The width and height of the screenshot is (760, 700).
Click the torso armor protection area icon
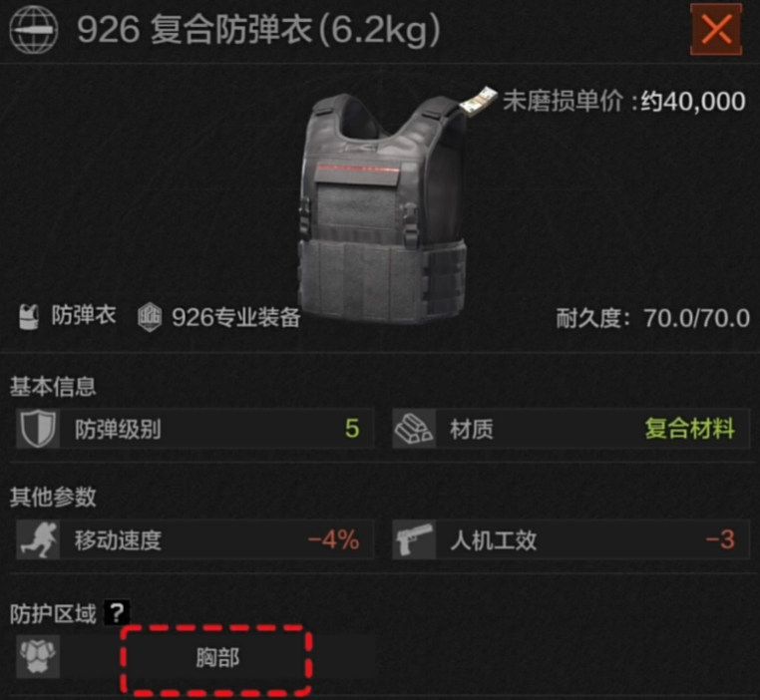coord(38,657)
